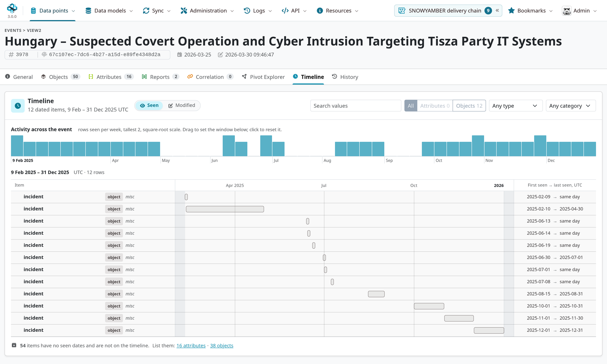Click the UUID fingerprint icon beside 67c107ec

tap(44, 55)
